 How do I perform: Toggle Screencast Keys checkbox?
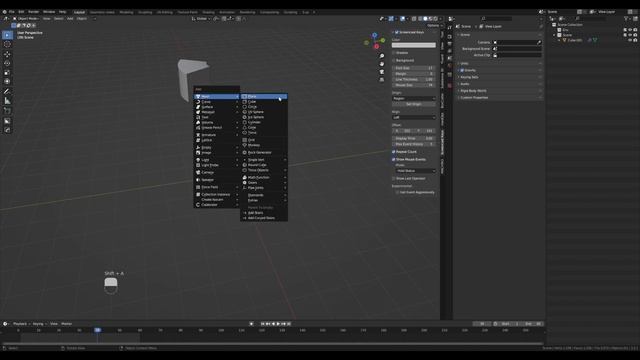(x=397, y=32)
